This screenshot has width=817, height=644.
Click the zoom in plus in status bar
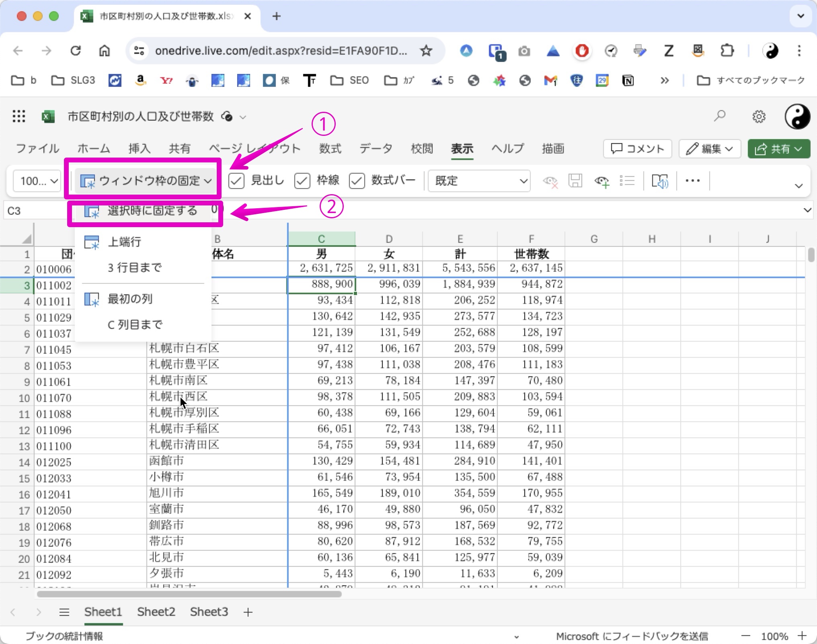802,636
